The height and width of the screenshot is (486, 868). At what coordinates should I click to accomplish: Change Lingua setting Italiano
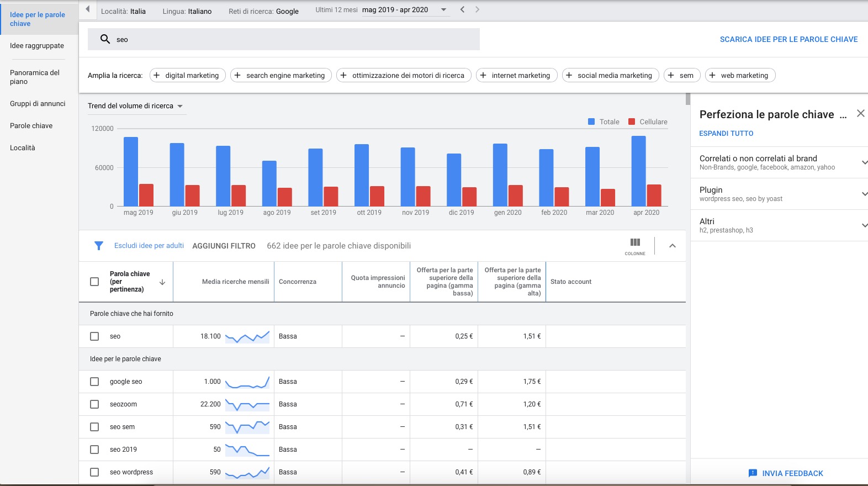pos(187,11)
